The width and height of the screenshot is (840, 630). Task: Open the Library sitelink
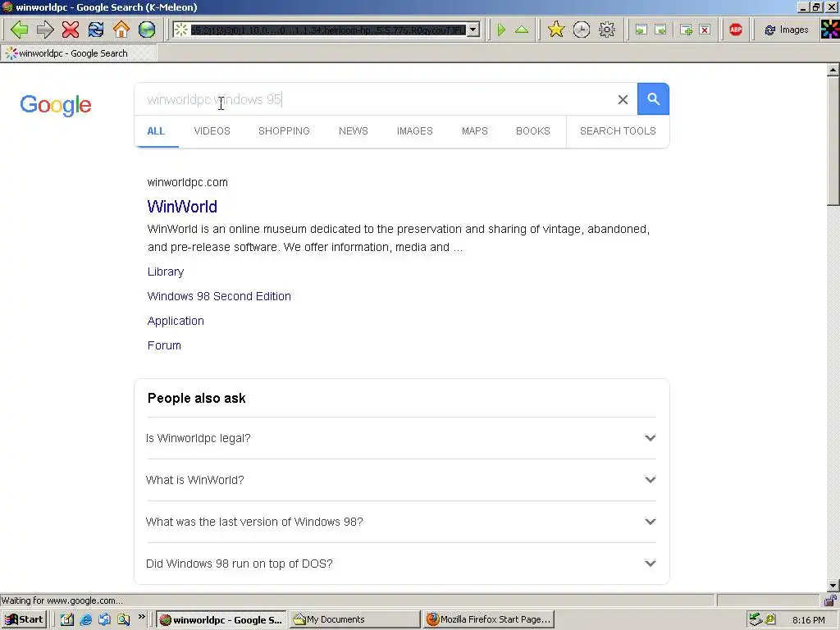pos(166,272)
